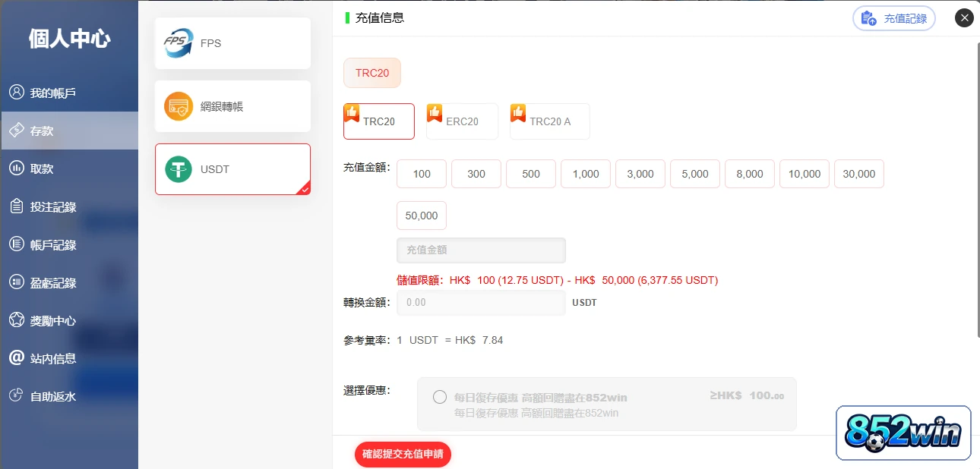
Task: Select recharge amount 1,000
Action: (586, 174)
